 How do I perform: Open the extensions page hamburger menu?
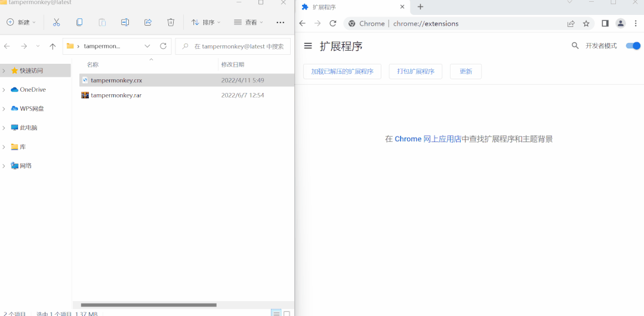pyautogui.click(x=308, y=45)
